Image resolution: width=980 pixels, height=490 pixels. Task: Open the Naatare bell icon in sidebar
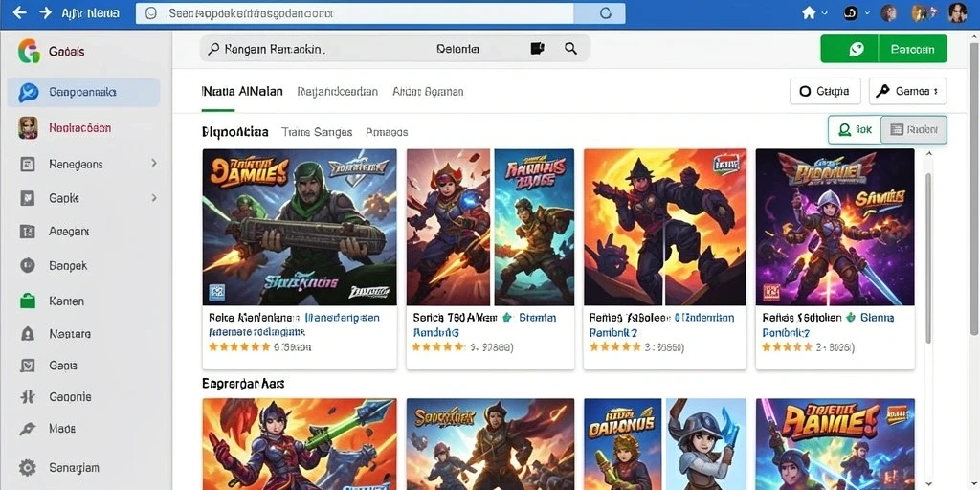[x=28, y=334]
